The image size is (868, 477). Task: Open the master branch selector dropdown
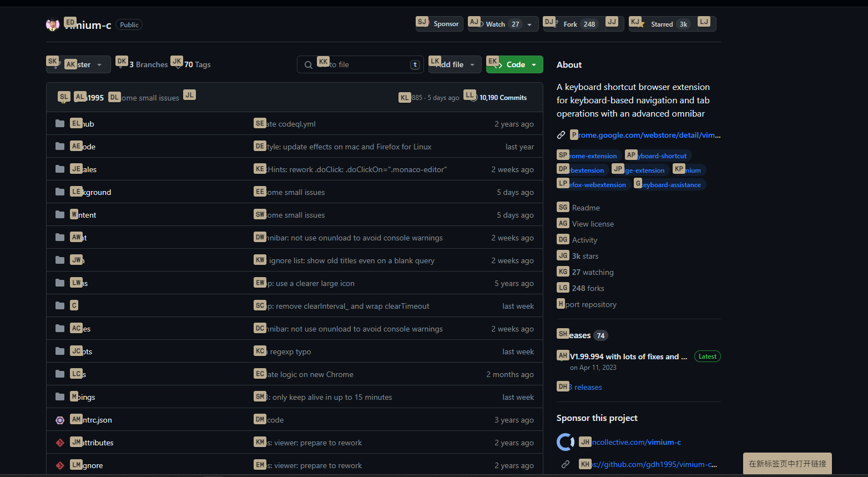coord(78,64)
